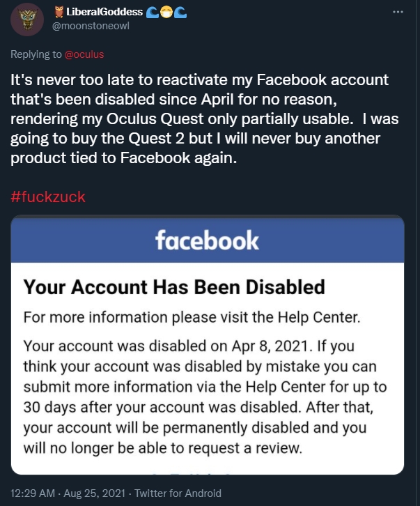This screenshot has width=420, height=506.
Task: Click the Twitter for Android source label
Action: tap(178, 493)
